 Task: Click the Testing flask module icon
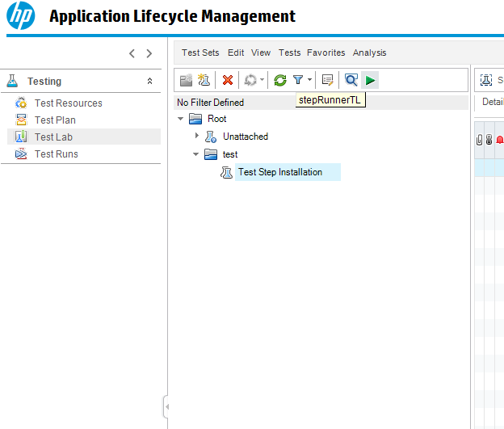tap(12, 81)
